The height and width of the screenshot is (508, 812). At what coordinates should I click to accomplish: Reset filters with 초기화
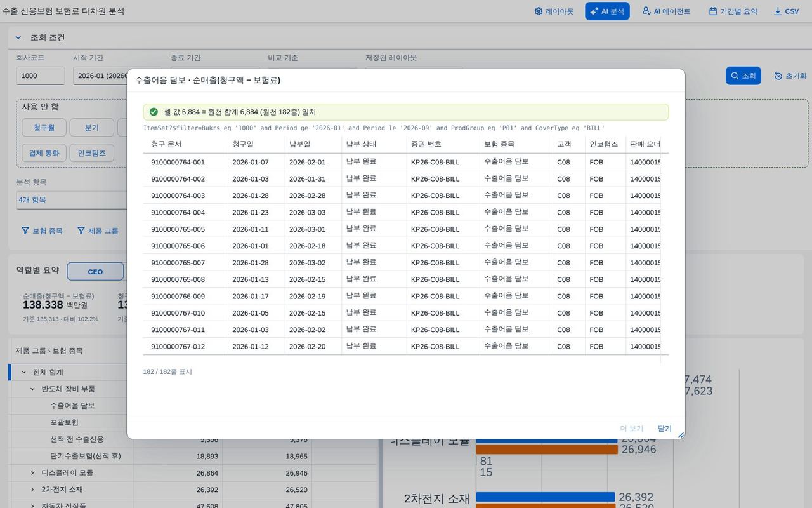point(790,76)
